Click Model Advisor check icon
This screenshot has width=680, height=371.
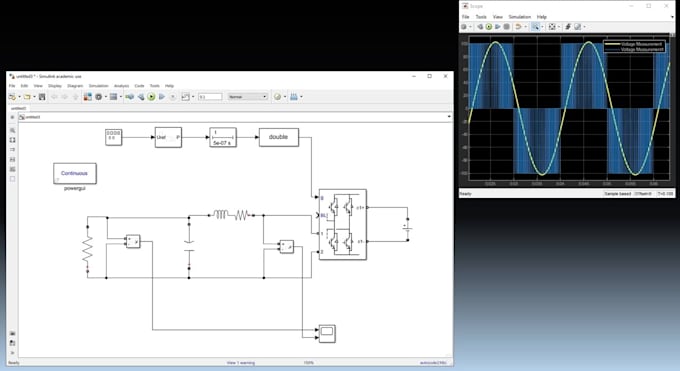pyautogui.click(x=278, y=97)
